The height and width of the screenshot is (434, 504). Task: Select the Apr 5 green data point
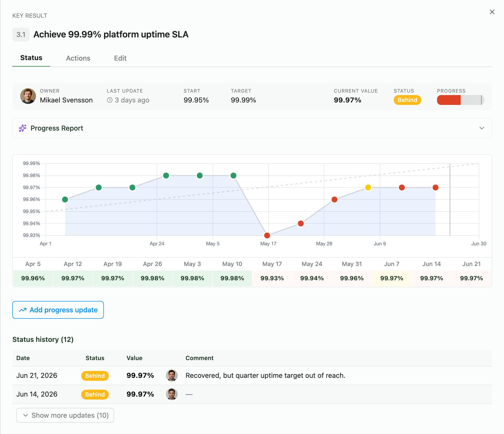point(65,200)
